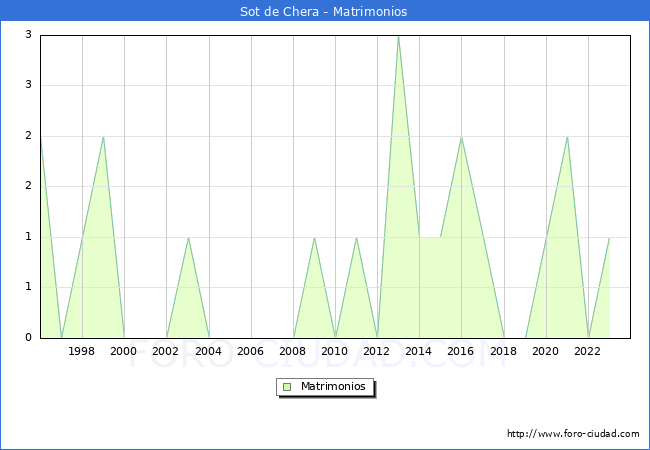The height and width of the screenshot is (450, 650).
Task: Click the 0 label on the y-axis
Action: [x=29, y=338]
